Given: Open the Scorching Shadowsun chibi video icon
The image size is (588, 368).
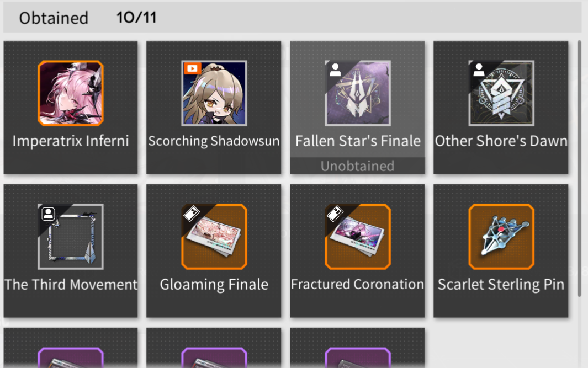Looking at the screenshot, I should tap(214, 93).
